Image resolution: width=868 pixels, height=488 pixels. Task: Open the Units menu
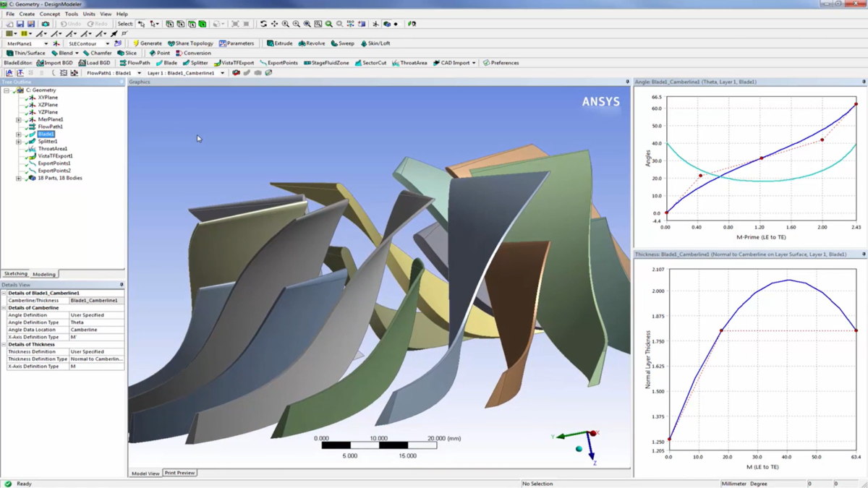click(89, 14)
